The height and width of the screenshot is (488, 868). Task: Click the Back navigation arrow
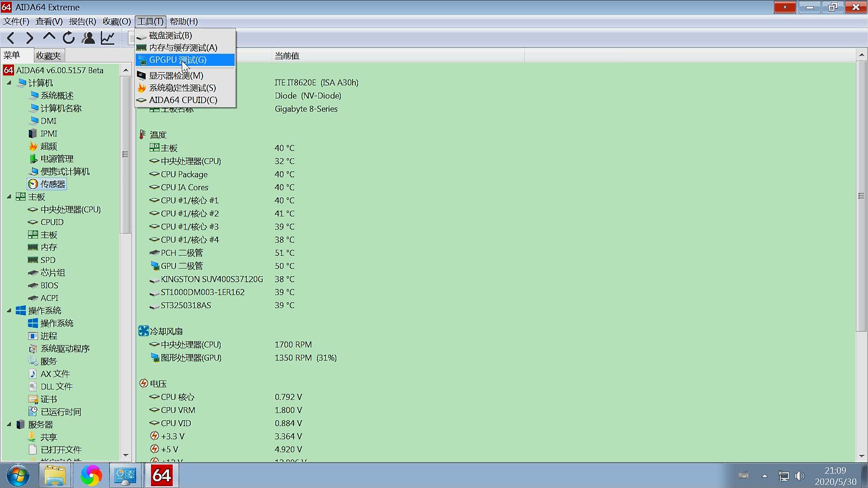[11, 38]
